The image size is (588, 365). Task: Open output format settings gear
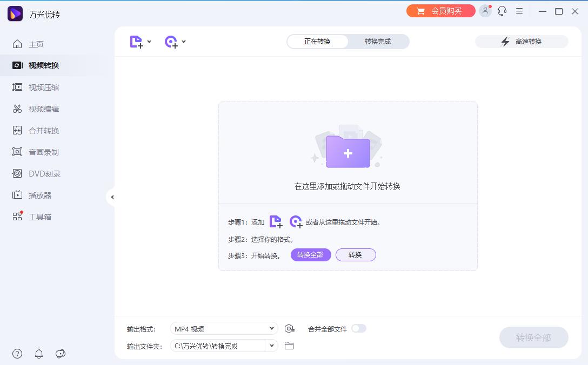(x=290, y=328)
